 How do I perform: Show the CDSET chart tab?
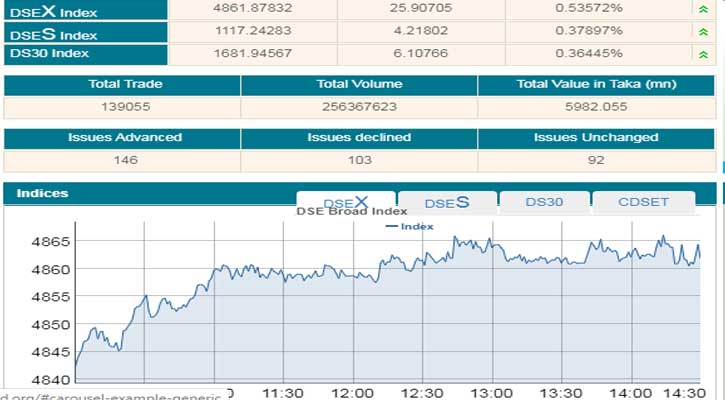(642, 202)
